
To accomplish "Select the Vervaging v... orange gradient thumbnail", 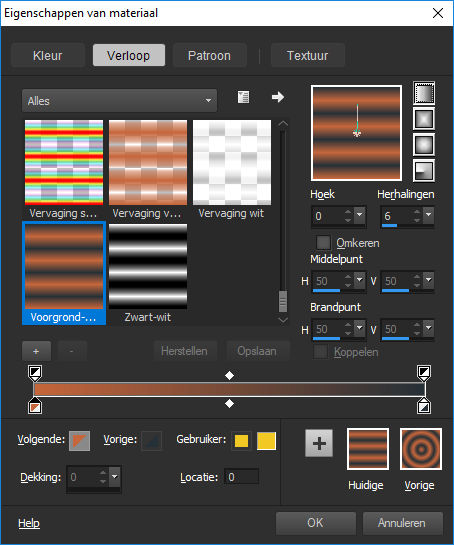I will click(148, 162).
